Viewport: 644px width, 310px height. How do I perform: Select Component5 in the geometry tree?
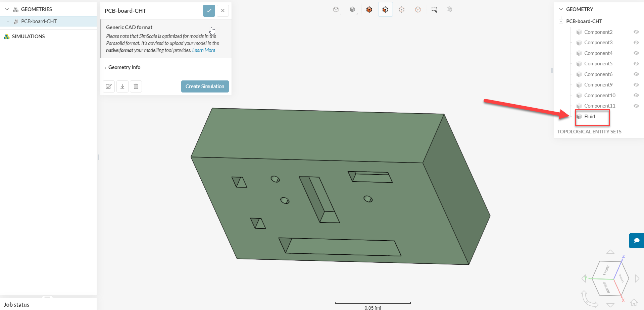point(598,64)
